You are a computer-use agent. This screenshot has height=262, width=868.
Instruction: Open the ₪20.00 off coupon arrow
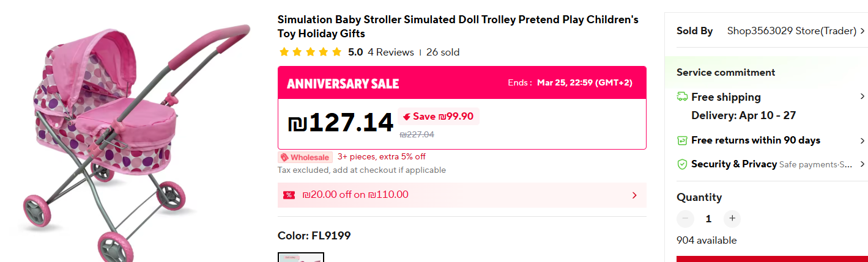634,195
